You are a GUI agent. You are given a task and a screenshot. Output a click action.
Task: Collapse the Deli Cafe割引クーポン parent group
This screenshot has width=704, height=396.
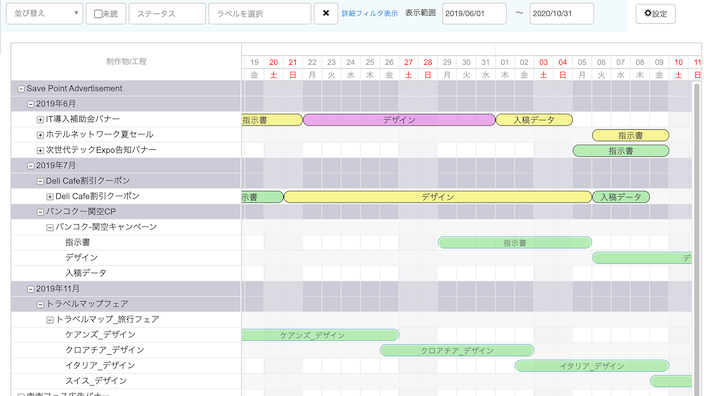coord(40,181)
